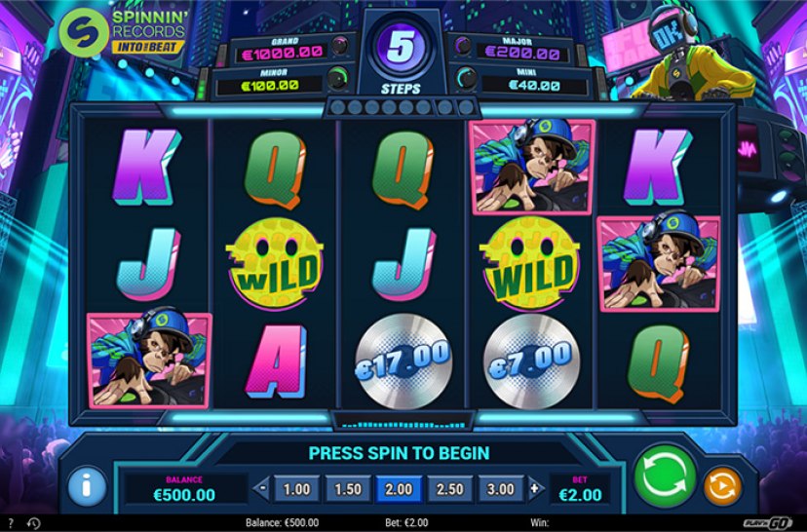Click the Wild symbol on second reel
This screenshot has width=807, height=532.
point(275,263)
